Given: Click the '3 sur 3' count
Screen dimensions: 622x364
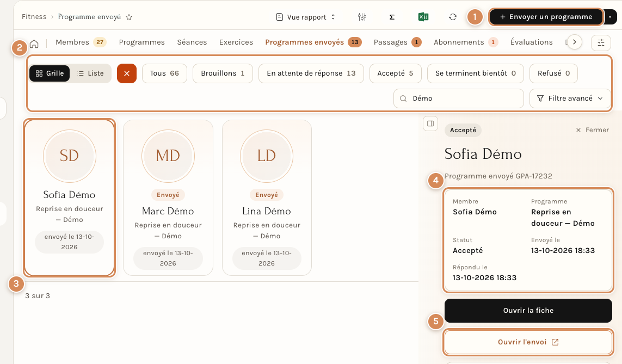Looking at the screenshot, I should pyautogui.click(x=38, y=296).
